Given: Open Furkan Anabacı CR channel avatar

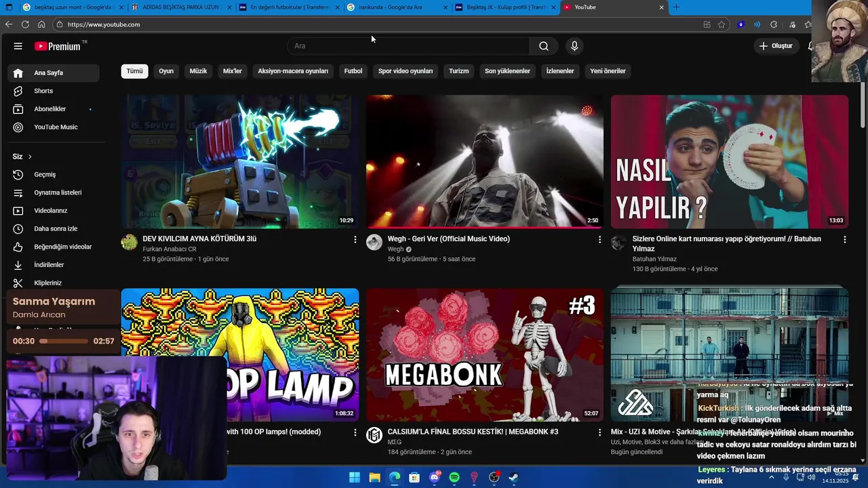Looking at the screenshot, I should point(130,243).
